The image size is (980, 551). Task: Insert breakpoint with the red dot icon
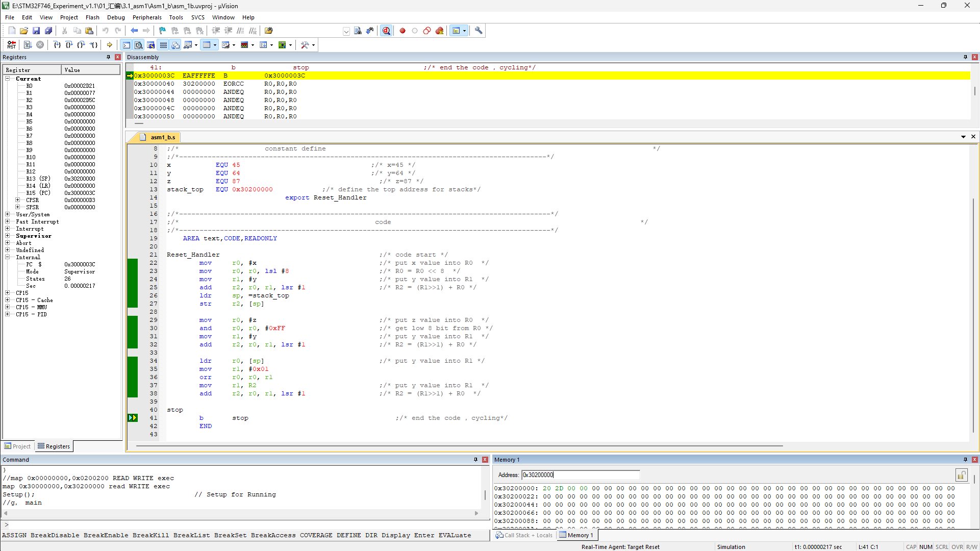(403, 31)
